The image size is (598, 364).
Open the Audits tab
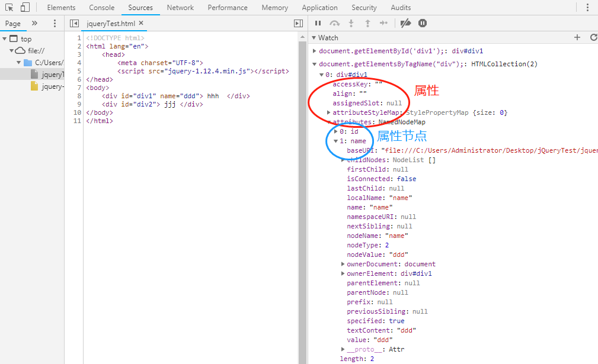coord(401,8)
